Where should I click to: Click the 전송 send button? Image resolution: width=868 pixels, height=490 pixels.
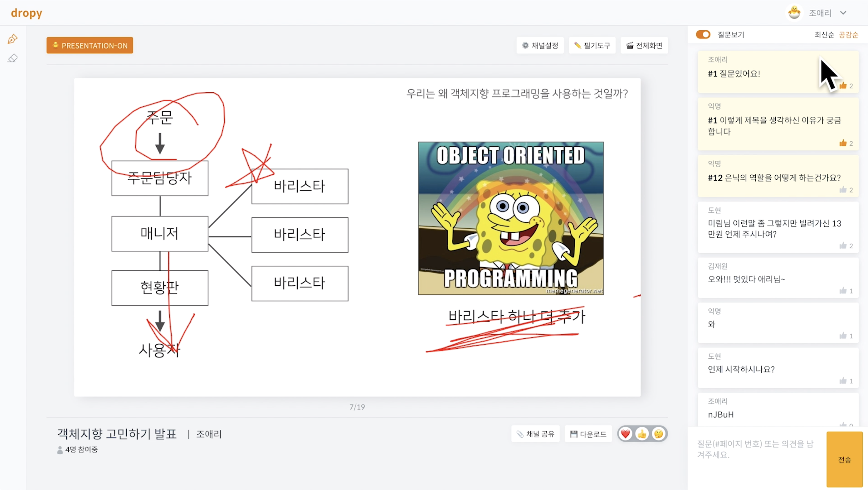click(x=844, y=460)
